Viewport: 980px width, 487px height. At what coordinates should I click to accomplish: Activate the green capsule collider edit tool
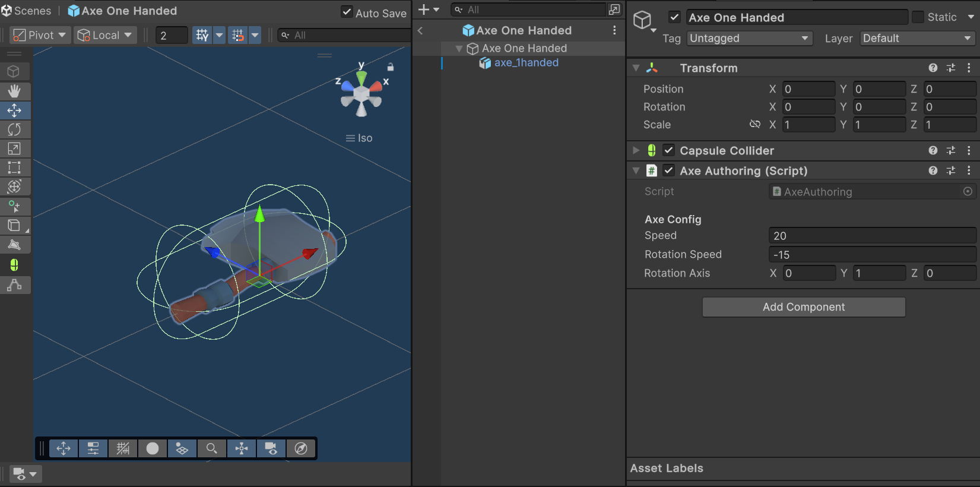coord(14,265)
